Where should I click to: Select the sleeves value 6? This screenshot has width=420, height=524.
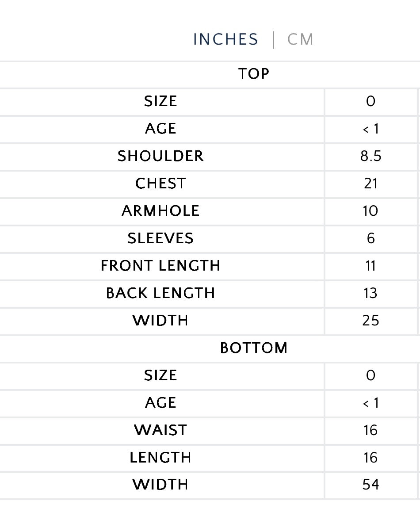coord(370,238)
